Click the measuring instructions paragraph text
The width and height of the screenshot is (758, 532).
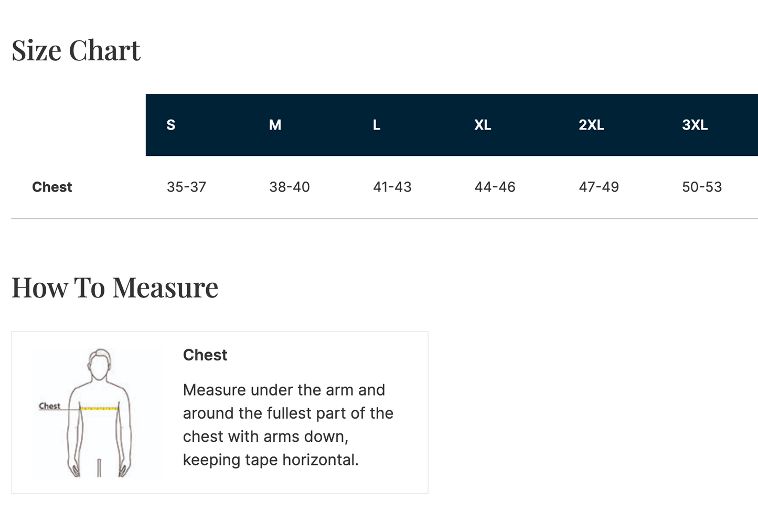[288, 425]
